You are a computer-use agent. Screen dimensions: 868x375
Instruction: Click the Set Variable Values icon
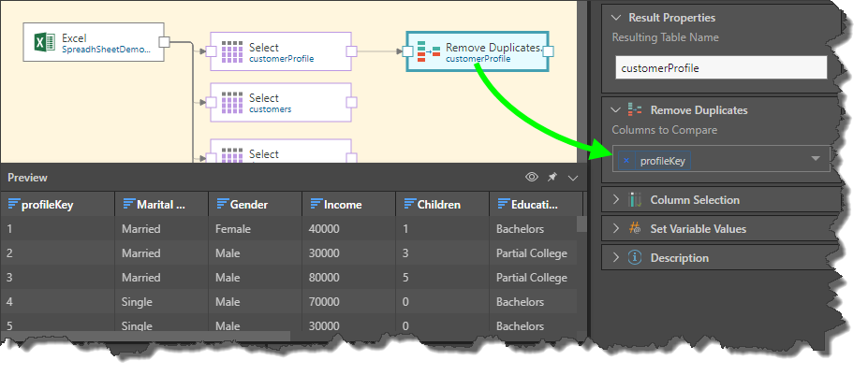(636, 229)
